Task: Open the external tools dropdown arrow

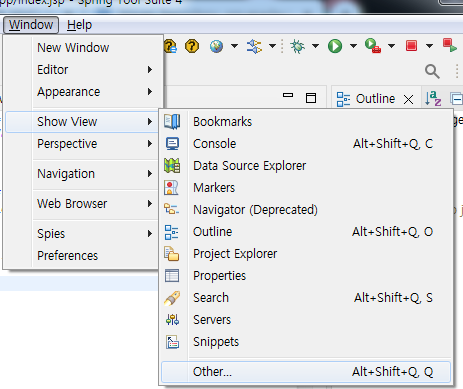Action: click(x=392, y=46)
